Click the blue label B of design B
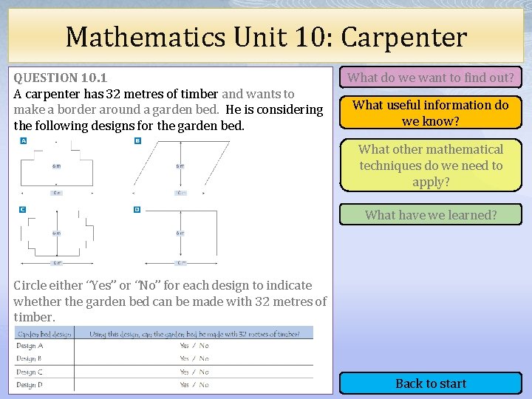Viewport: 532px width, 399px height. [x=137, y=141]
